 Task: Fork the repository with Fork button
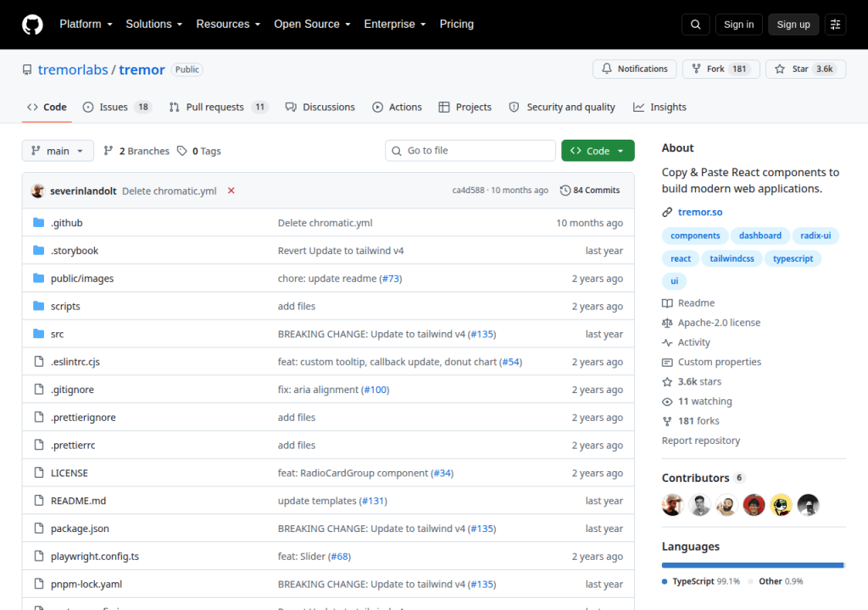coord(721,69)
